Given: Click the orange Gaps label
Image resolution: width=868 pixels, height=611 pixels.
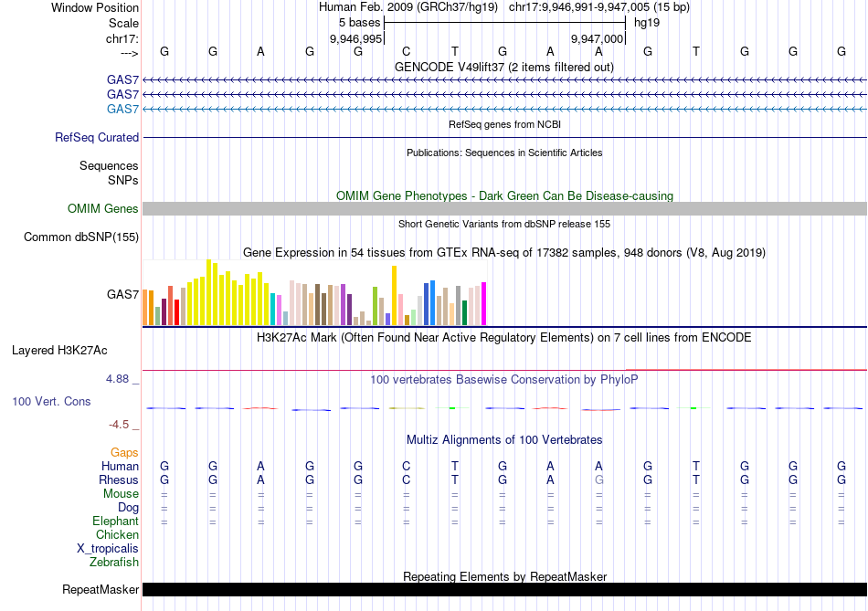Looking at the screenshot, I should (124, 453).
